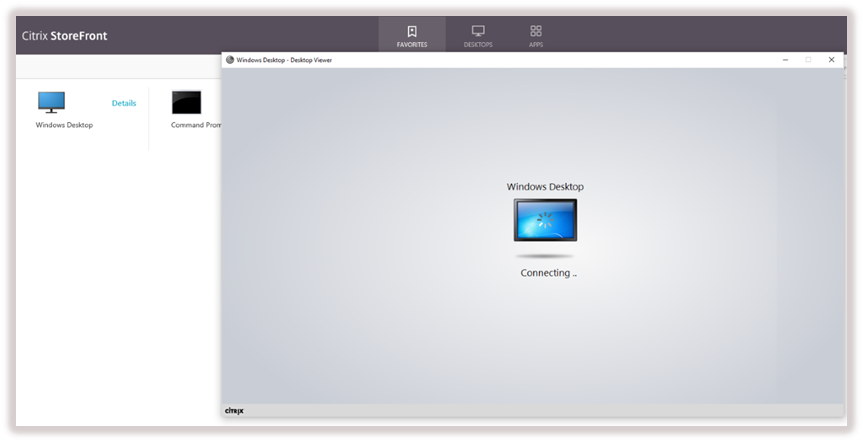Viewport: 863px width, 442px height.
Task: Click the 'Connecting ..' status text
Action: (549, 273)
